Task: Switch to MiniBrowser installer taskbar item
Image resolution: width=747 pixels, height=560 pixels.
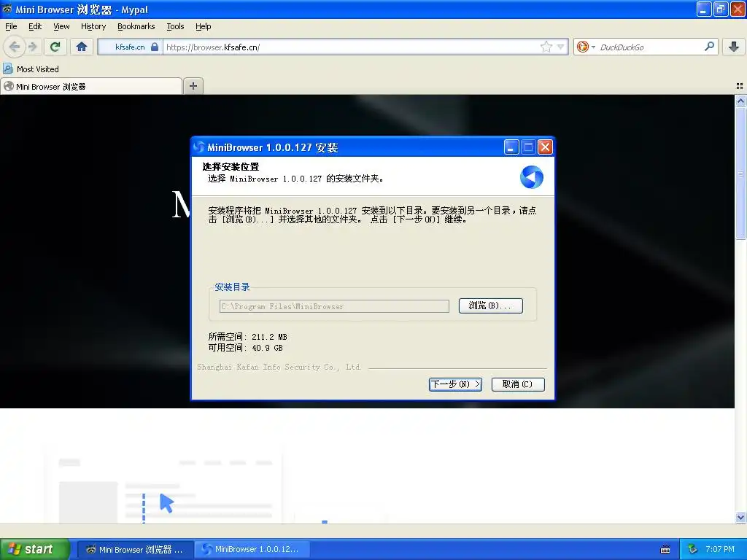Action: pos(252,550)
